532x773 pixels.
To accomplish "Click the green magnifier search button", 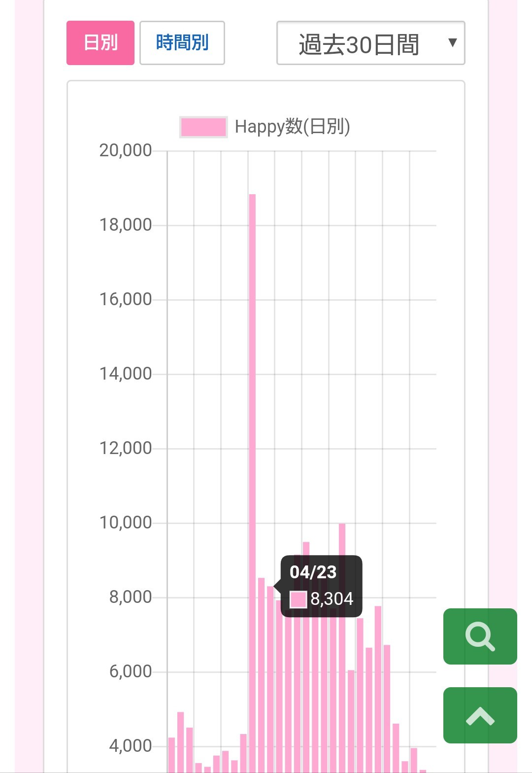I will 480,636.
